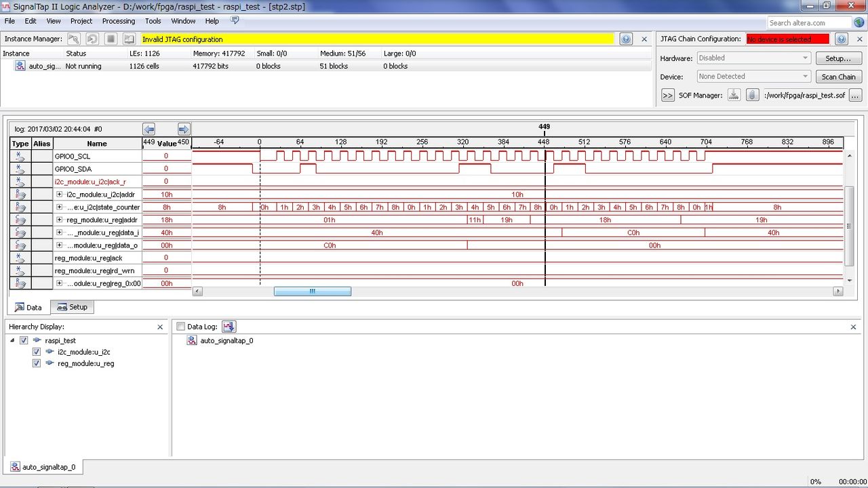Click the Run Analysis icon in Instance Manager
The width and height of the screenshot is (868, 488).
coord(73,39)
